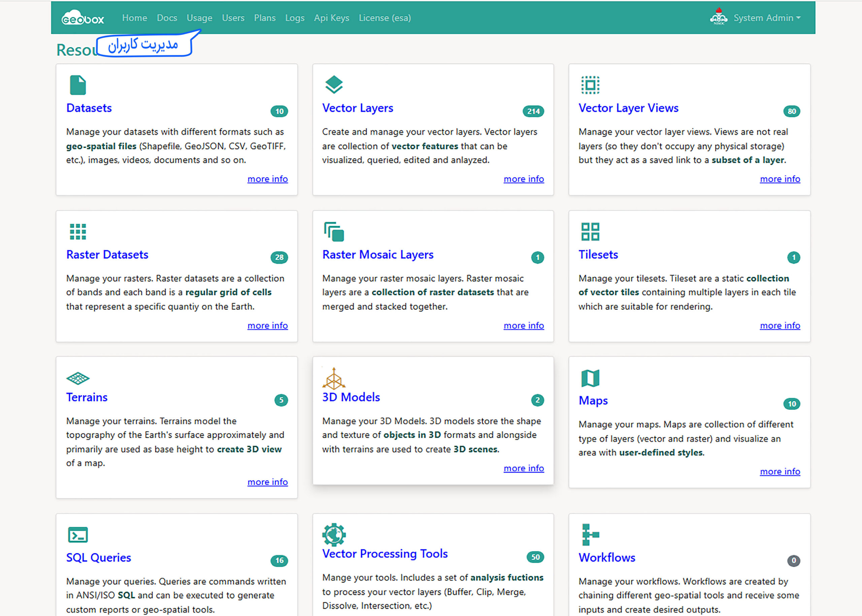Click the 214 badge on Vector Layers

pos(533,111)
